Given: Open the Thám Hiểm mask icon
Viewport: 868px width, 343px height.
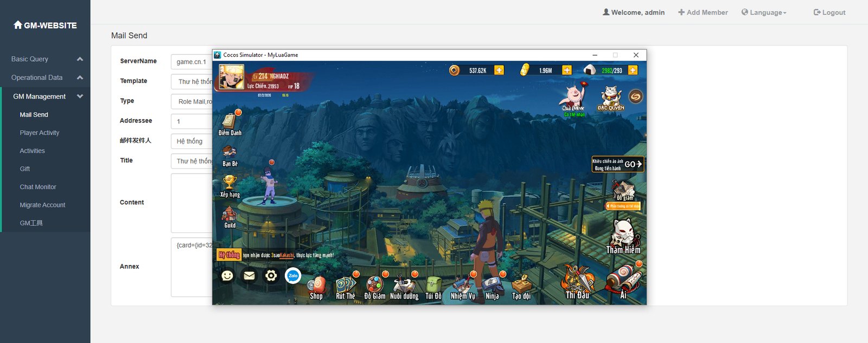Looking at the screenshot, I should coord(623,236).
